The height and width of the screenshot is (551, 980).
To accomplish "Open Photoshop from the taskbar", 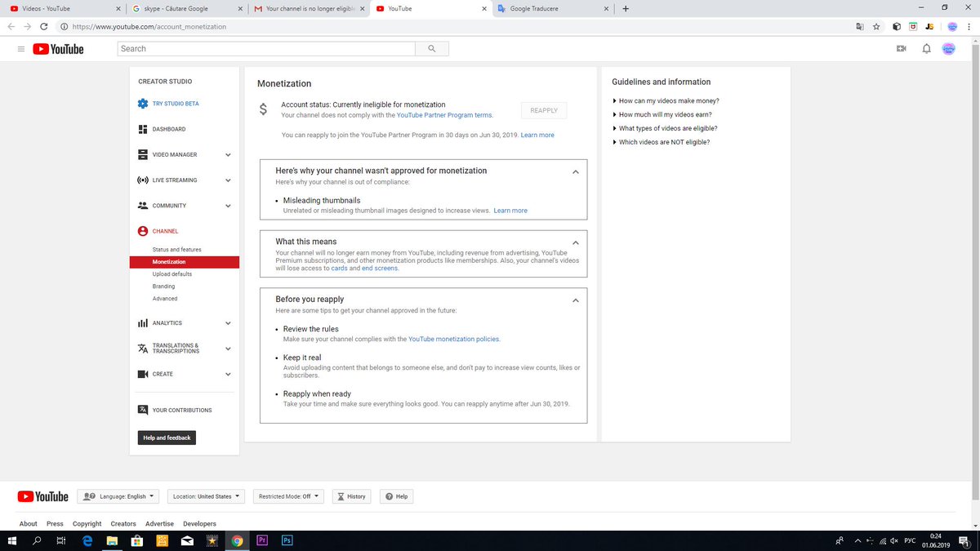I will pos(287,540).
